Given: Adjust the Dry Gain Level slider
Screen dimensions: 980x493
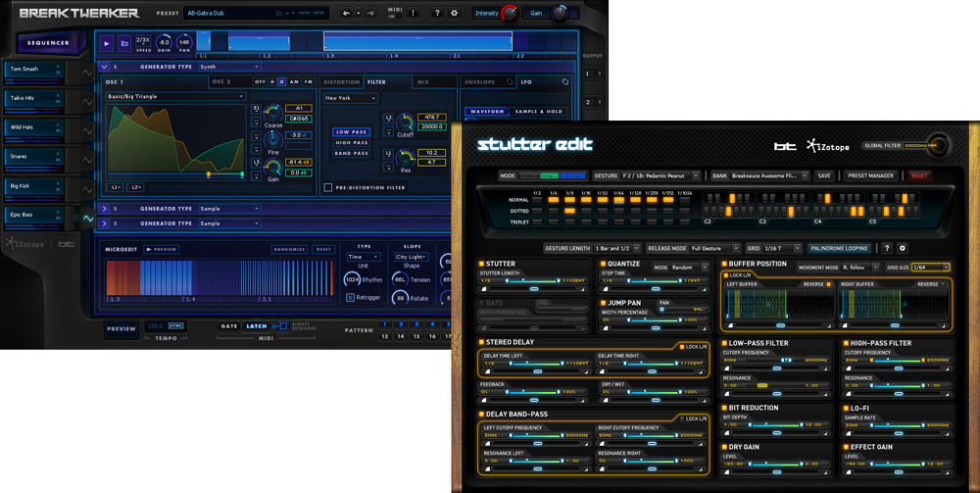Looking at the screenshot, I should 775,464.
